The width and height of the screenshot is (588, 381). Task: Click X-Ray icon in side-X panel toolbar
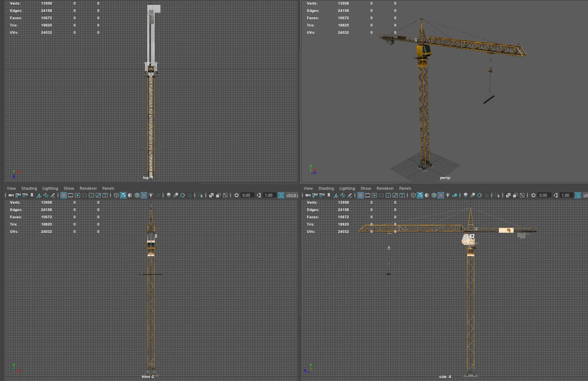point(508,195)
